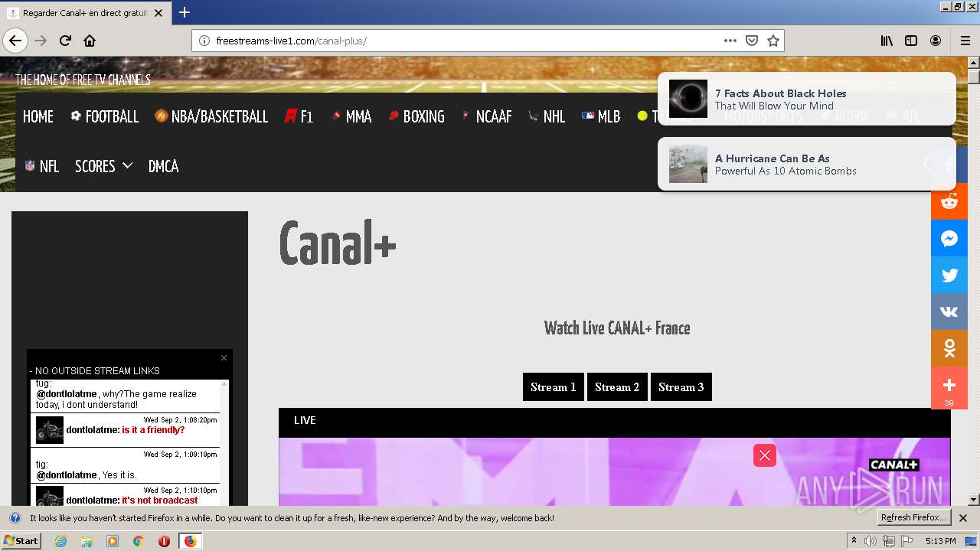The height and width of the screenshot is (551, 980).
Task: Select the Regarder Canal+ browser tab
Action: pyautogui.click(x=84, y=13)
